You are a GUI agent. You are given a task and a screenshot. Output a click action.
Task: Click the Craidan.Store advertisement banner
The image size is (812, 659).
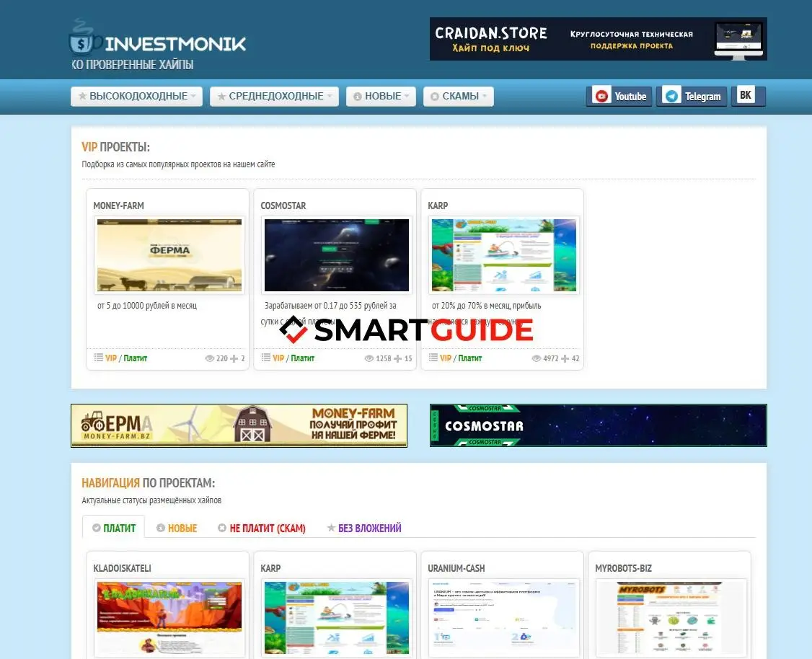598,39
